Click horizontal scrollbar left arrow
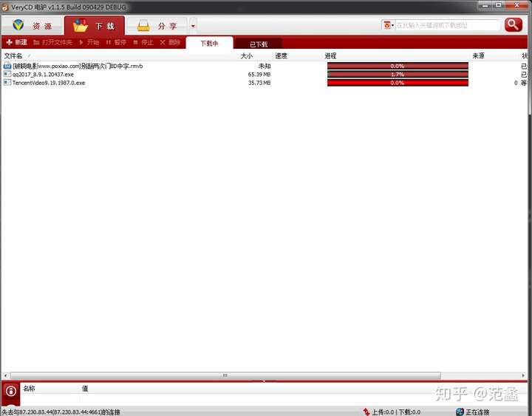This screenshot has height=416, width=532. coord(5,375)
